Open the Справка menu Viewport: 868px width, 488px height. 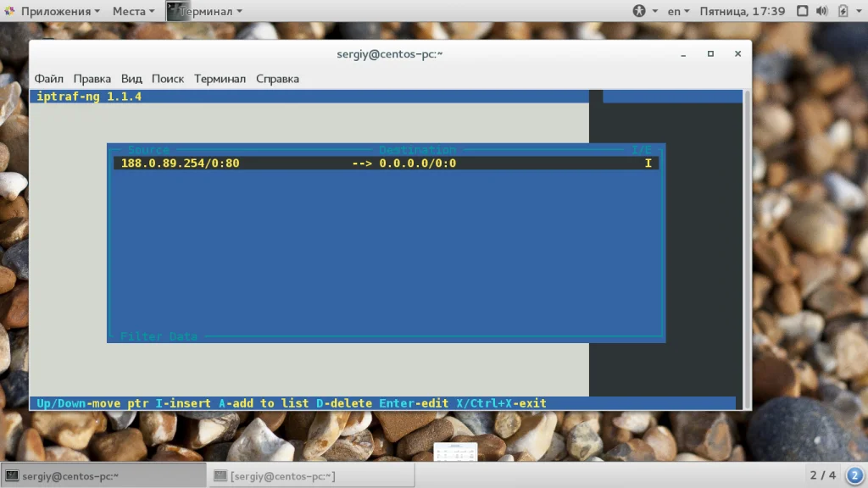[277, 79]
